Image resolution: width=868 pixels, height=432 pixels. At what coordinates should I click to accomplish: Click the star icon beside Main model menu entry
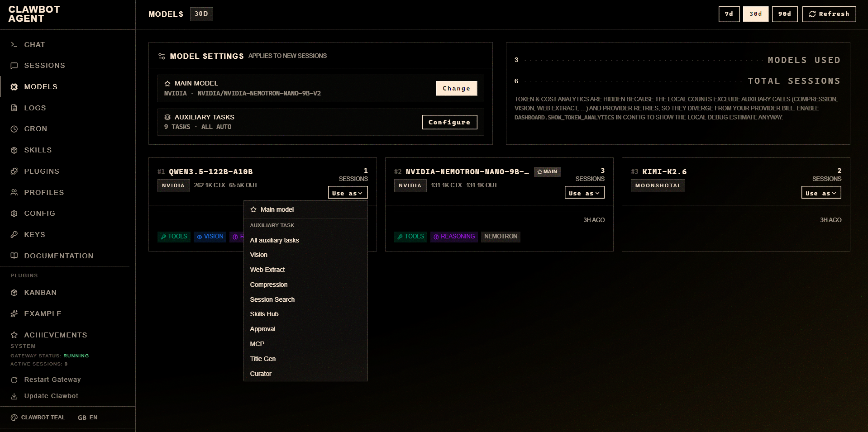coord(253,209)
